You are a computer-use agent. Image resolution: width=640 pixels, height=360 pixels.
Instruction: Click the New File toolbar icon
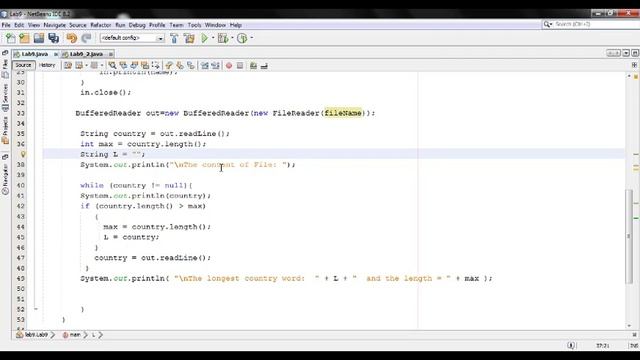tap(11, 38)
